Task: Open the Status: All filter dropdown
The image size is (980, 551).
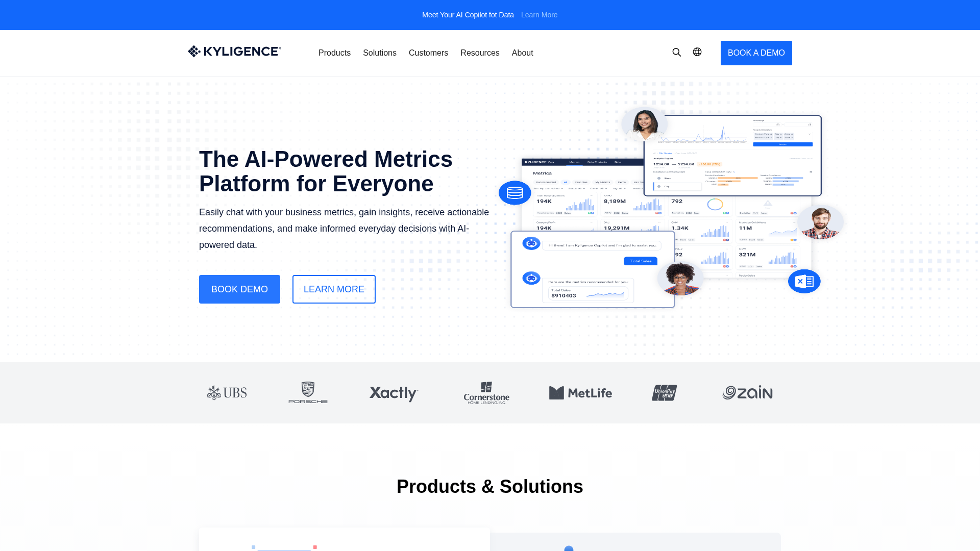Action: [577, 189]
